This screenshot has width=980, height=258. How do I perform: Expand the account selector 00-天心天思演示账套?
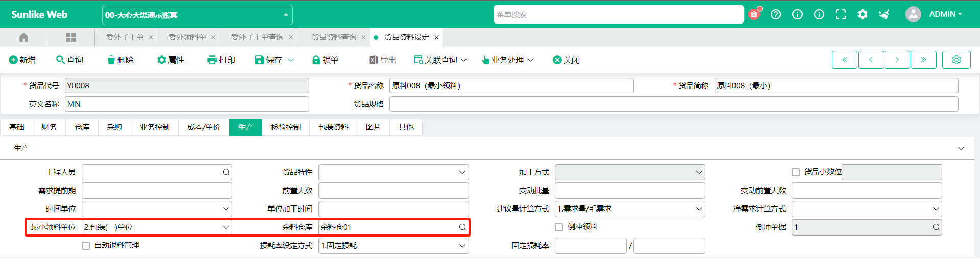click(198, 15)
